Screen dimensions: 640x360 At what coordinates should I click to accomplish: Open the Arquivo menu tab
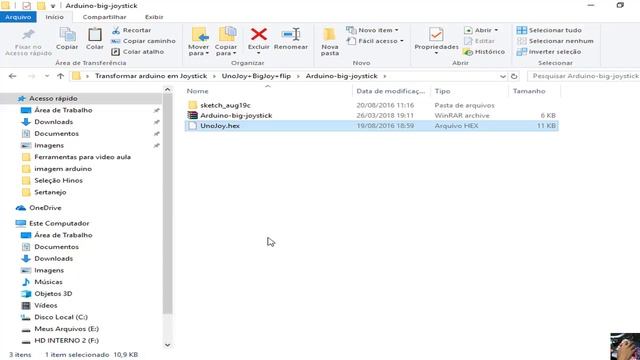[18, 17]
